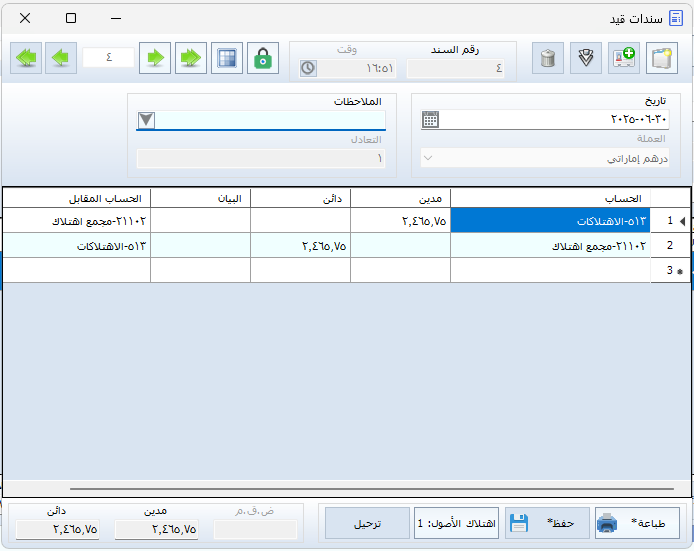Open the grid table view icon
This screenshot has height=551, width=694.
tap(226, 58)
